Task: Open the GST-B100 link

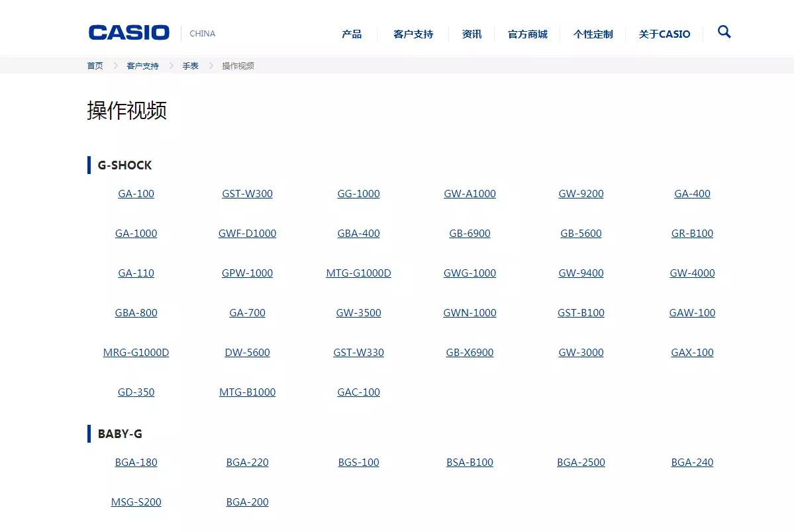Action: tap(581, 313)
